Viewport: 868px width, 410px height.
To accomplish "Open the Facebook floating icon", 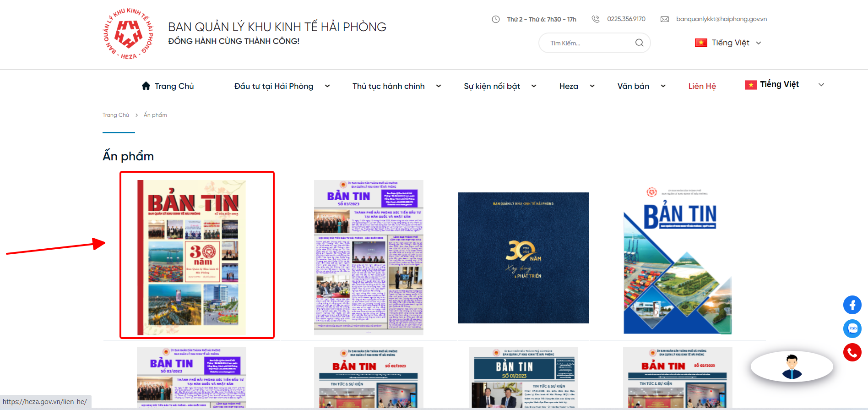I will (x=852, y=305).
